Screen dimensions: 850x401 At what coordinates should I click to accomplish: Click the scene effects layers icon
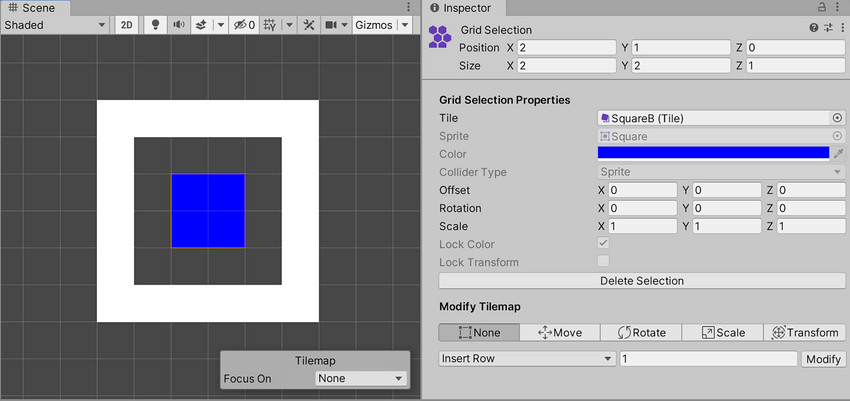pyautogui.click(x=202, y=25)
